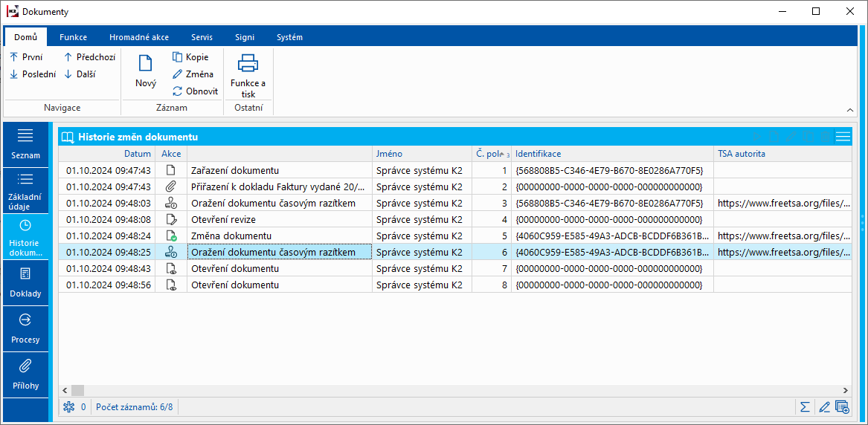868x425 pixels.
Task: Navigate to Další record
Action: click(80, 74)
